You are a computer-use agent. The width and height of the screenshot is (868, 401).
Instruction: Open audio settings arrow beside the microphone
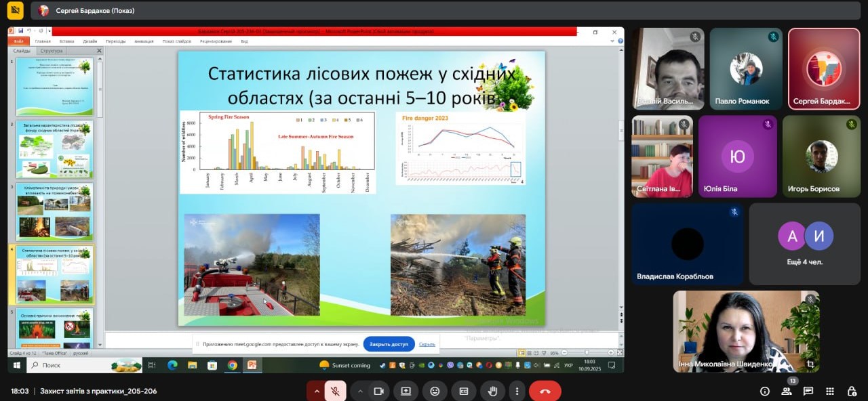click(315, 391)
